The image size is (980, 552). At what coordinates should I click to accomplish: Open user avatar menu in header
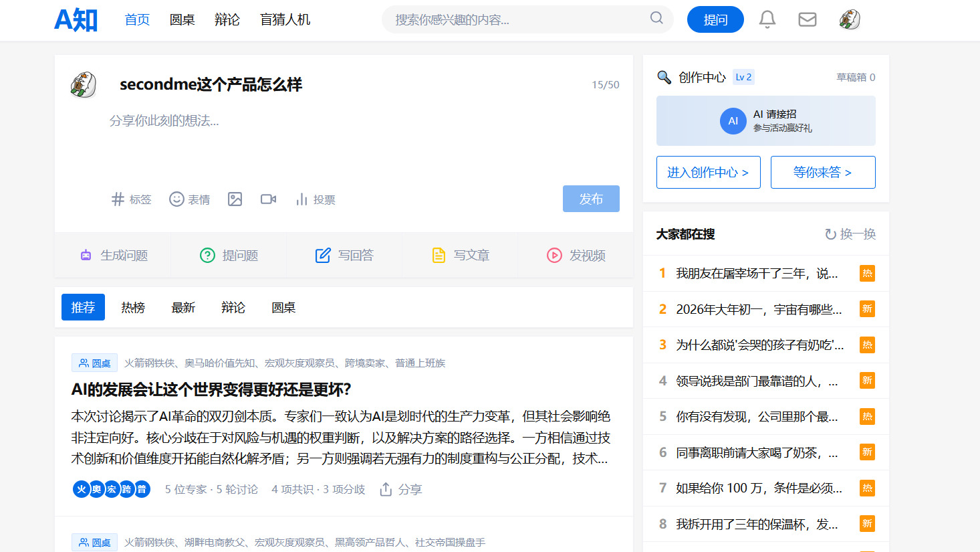[x=849, y=19]
